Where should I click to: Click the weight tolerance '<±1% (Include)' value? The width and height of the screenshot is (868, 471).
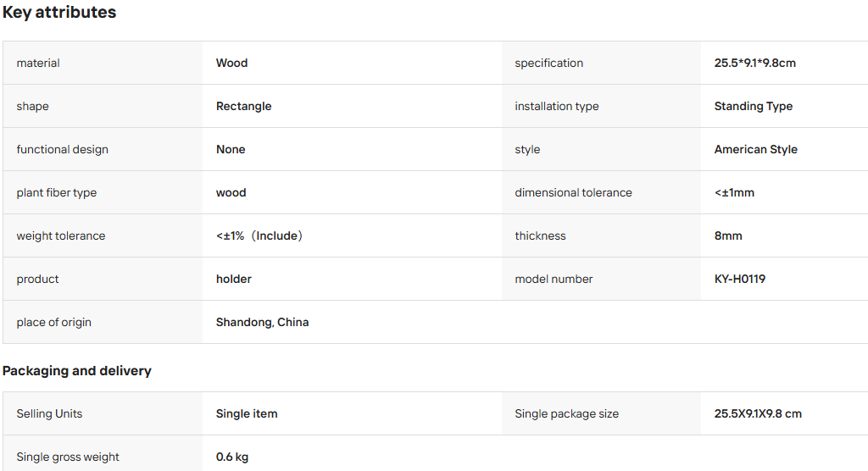pos(259,235)
